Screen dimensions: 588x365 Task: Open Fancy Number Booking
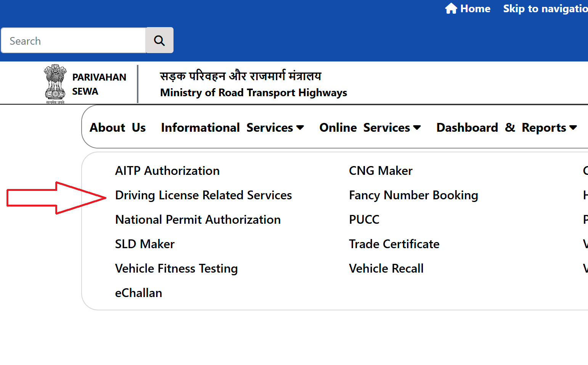tap(413, 195)
